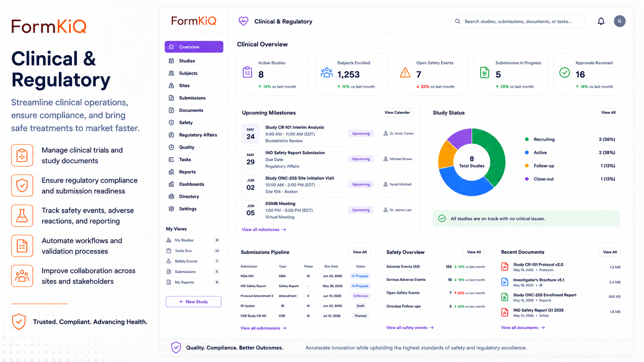Open the Studies menu item
The height and width of the screenshot is (362, 644).
pyautogui.click(x=194, y=61)
